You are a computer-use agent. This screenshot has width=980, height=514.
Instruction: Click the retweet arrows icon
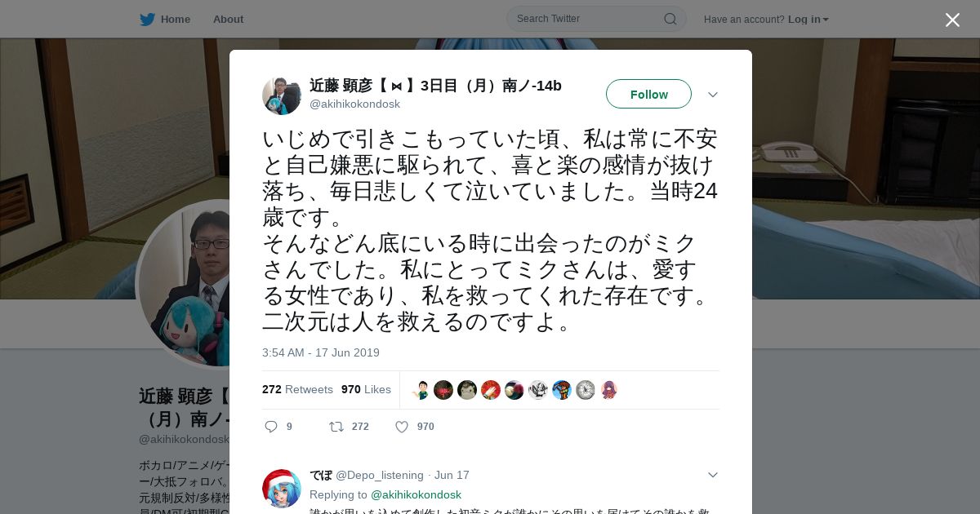336,427
